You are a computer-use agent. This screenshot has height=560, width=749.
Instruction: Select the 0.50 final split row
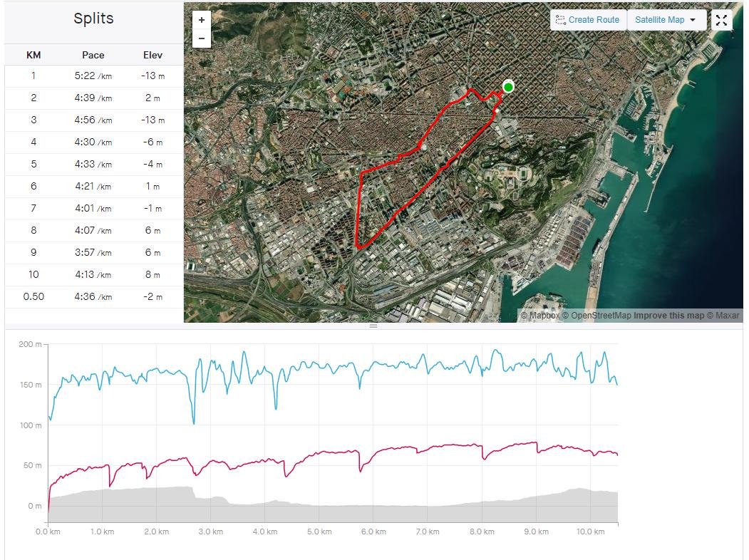coord(94,297)
